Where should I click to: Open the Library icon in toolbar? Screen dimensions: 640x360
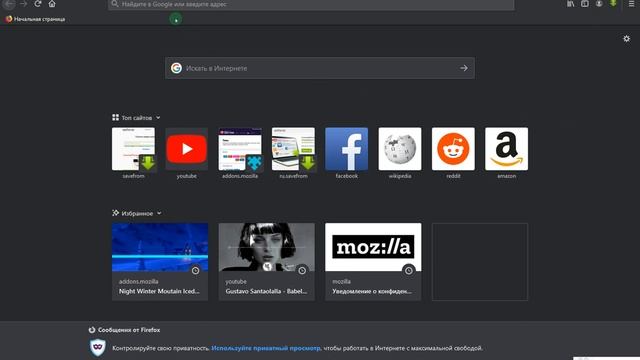pos(571,4)
